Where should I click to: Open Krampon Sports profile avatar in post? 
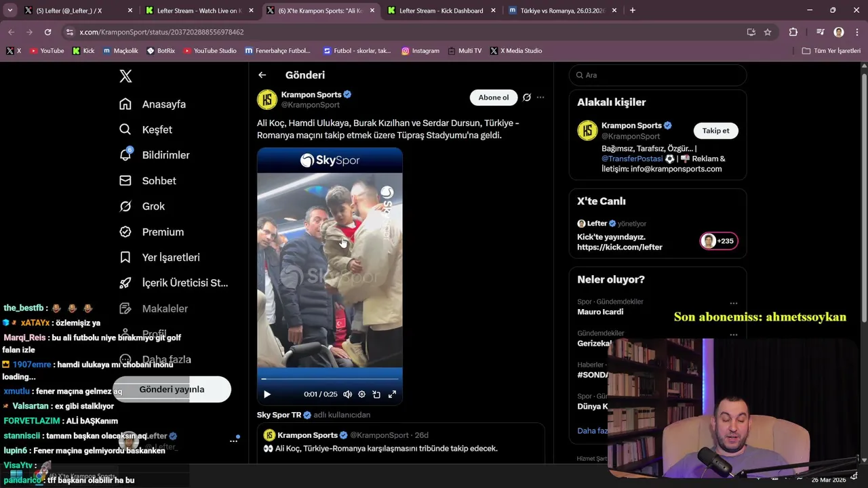[x=267, y=100]
